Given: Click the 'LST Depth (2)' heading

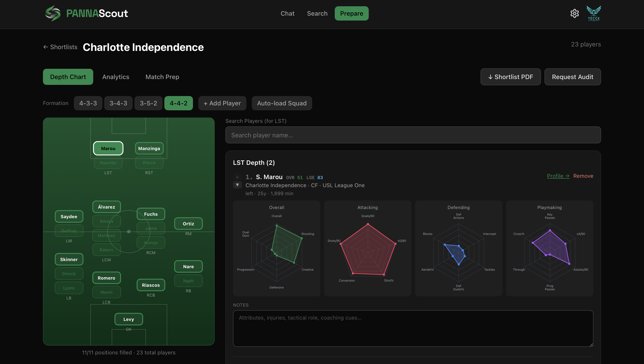Looking at the screenshot, I should click(254, 163).
